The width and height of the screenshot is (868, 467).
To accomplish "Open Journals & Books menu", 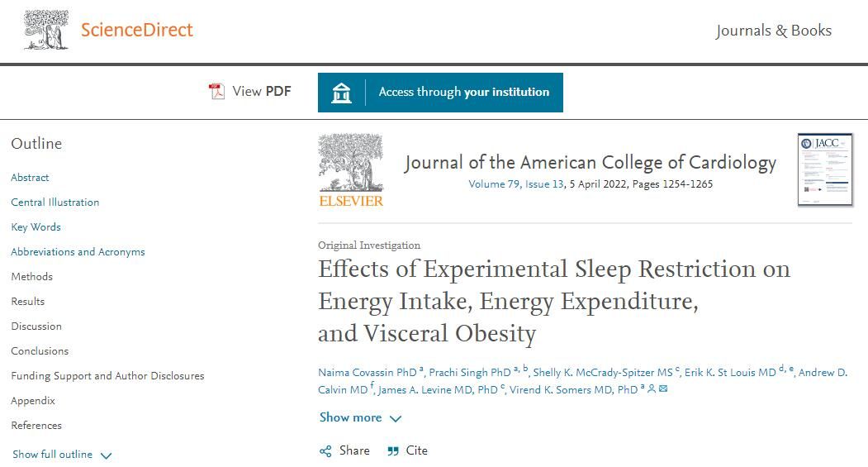I will 773,31.
